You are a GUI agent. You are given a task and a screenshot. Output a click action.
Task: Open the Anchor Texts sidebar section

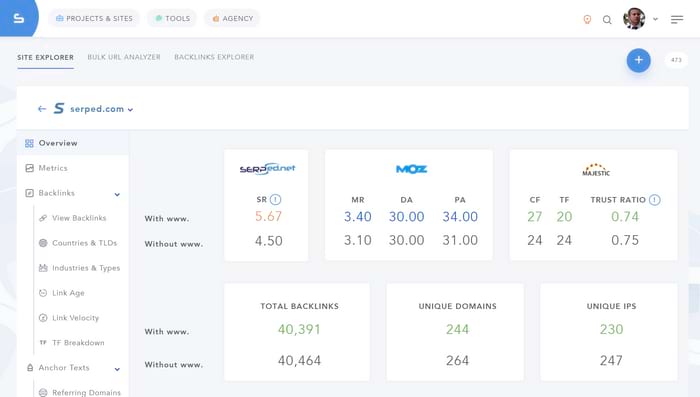coord(64,368)
